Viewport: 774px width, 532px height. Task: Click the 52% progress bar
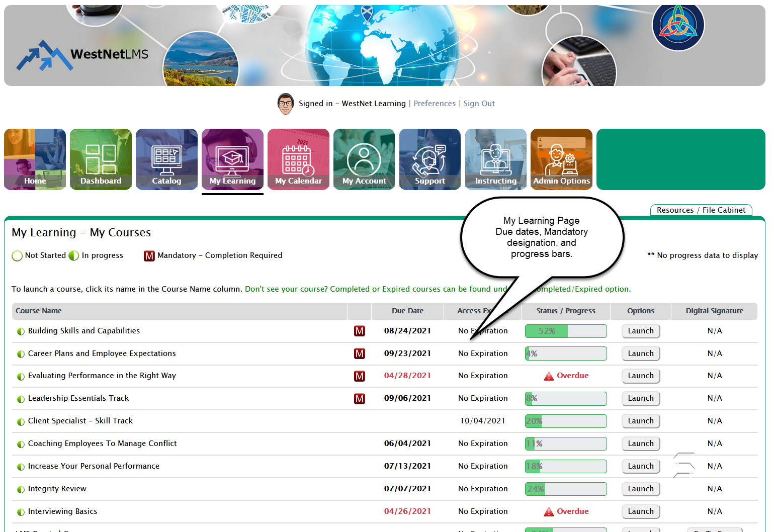[565, 331]
